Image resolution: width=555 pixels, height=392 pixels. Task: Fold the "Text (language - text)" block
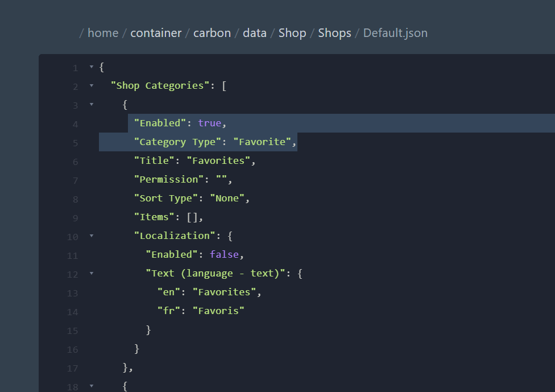[x=91, y=274]
